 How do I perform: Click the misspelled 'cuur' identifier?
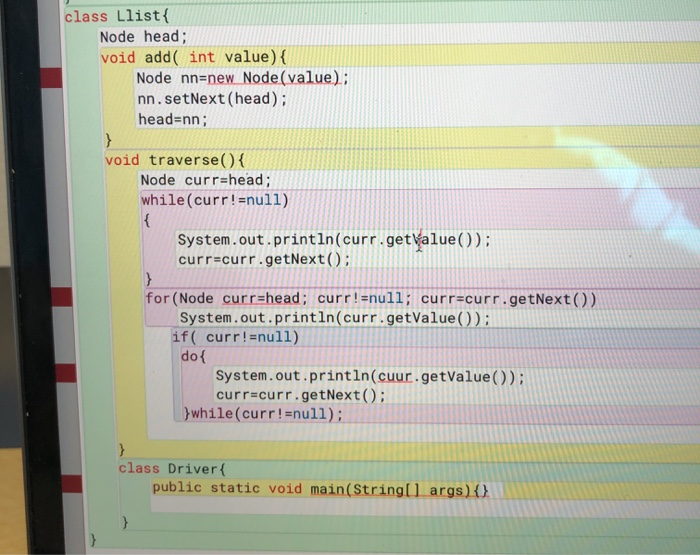click(395, 376)
